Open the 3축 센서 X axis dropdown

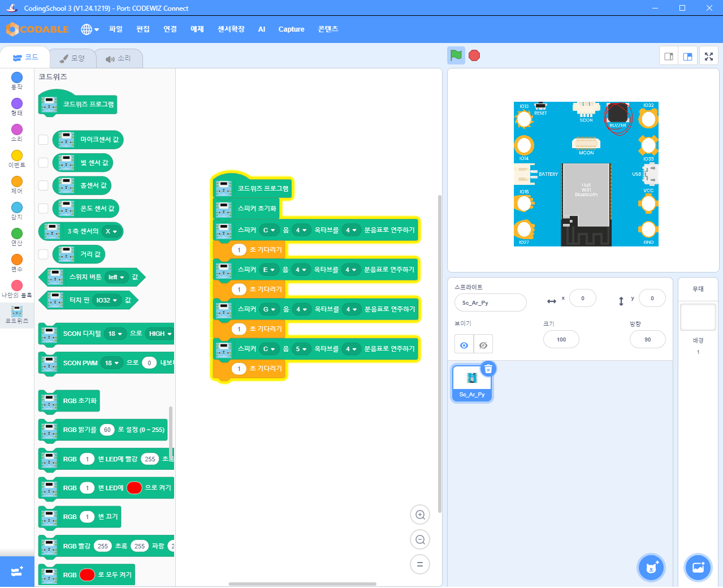pos(111,231)
